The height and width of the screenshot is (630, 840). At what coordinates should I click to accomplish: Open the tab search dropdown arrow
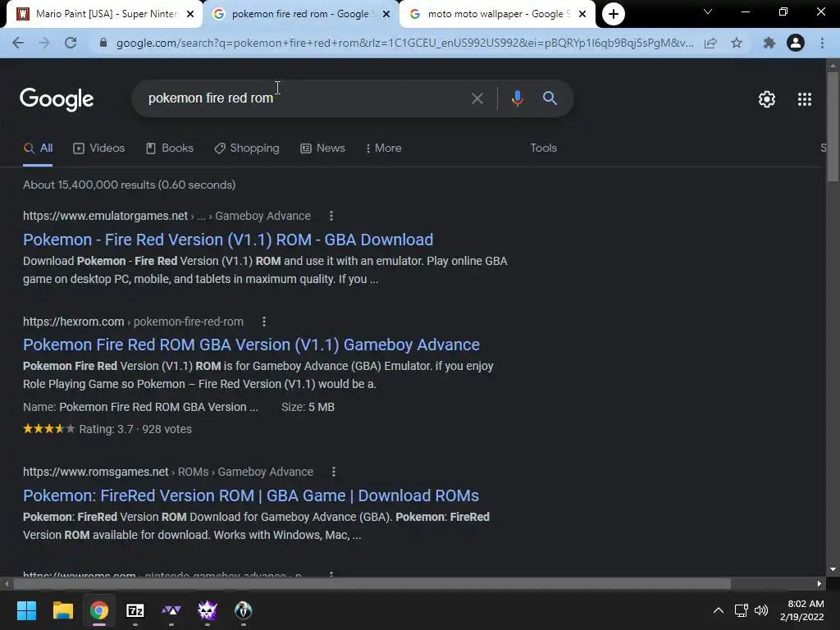pyautogui.click(x=708, y=11)
